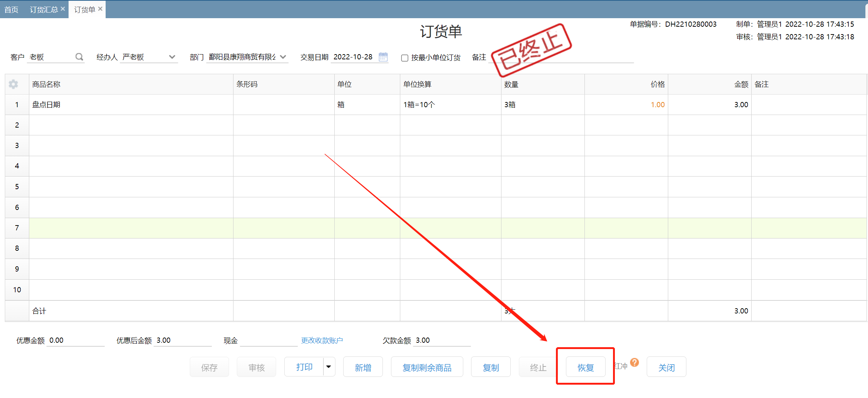Click the 恢复 button
Screen dimensions: 868x398
coord(586,367)
